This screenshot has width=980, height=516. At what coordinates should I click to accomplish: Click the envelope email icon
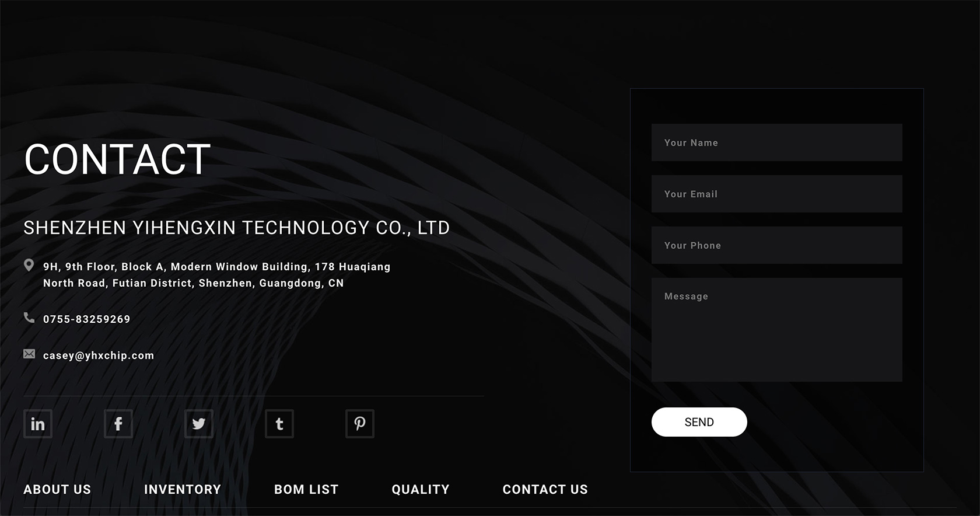click(x=29, y=354)
